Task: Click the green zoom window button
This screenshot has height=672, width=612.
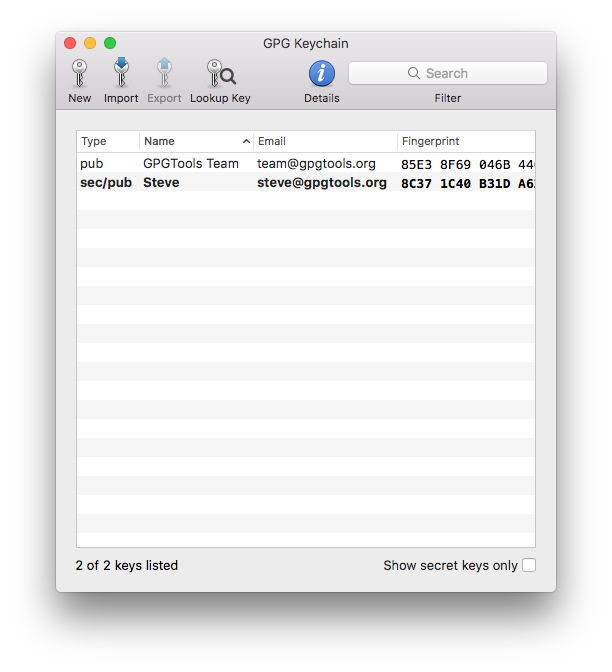Action: (110, 43)
